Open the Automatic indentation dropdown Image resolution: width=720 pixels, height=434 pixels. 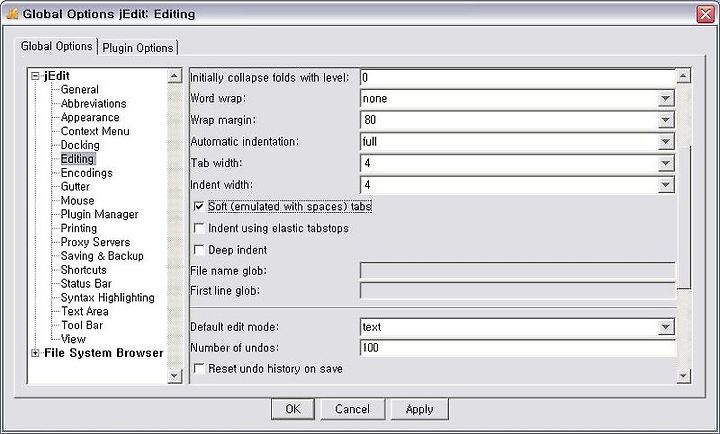tap(665, 141)
